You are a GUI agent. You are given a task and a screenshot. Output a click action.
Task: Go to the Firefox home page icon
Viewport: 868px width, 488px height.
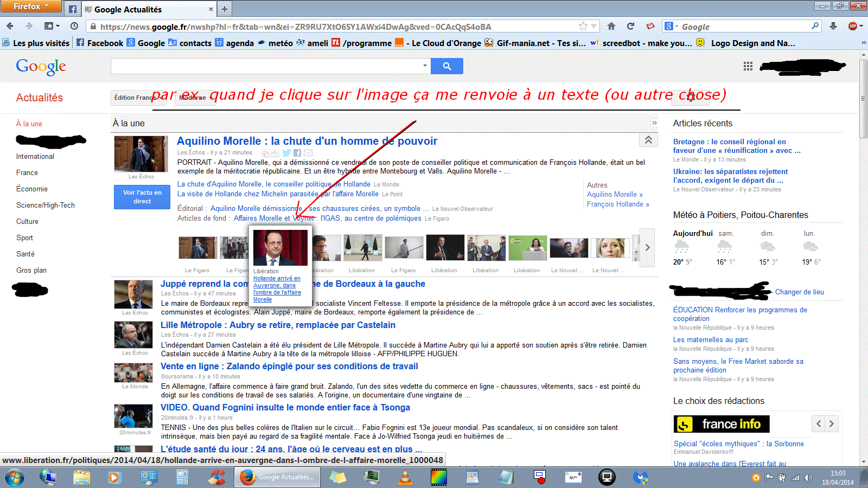click(x=611, y=26)
